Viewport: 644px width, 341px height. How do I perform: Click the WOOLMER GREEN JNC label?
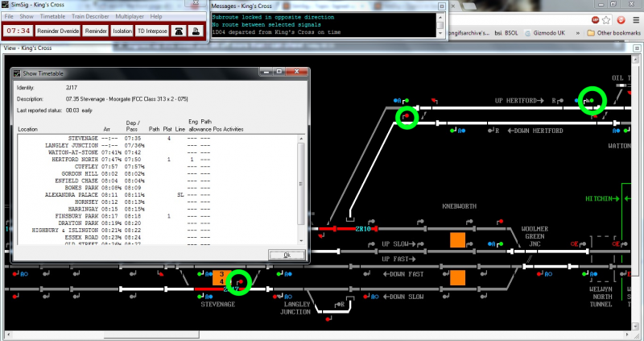click(535, 236)
